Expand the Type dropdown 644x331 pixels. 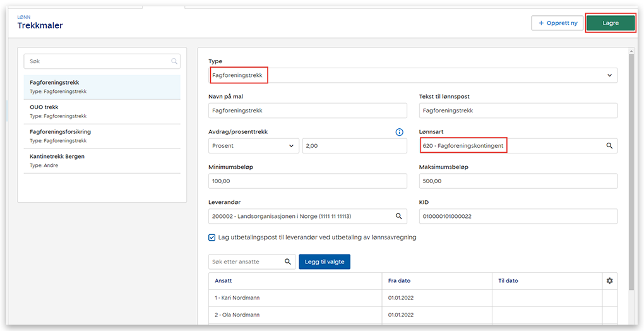[x=609, y=75]
